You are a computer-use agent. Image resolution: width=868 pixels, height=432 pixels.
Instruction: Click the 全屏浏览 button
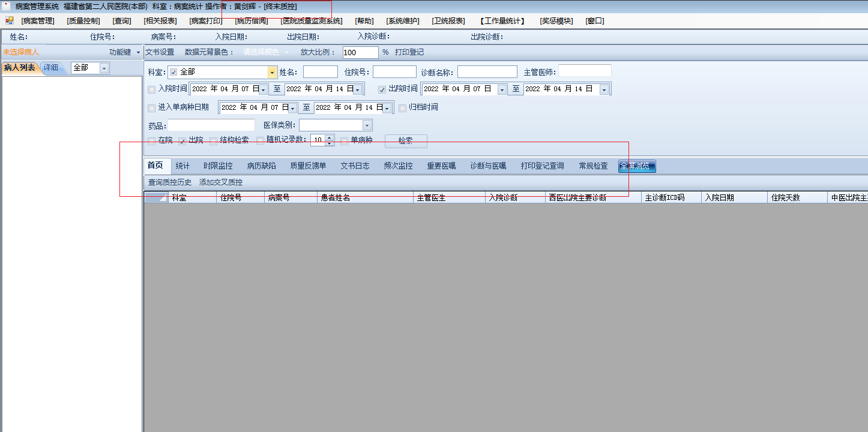[637, 166]
